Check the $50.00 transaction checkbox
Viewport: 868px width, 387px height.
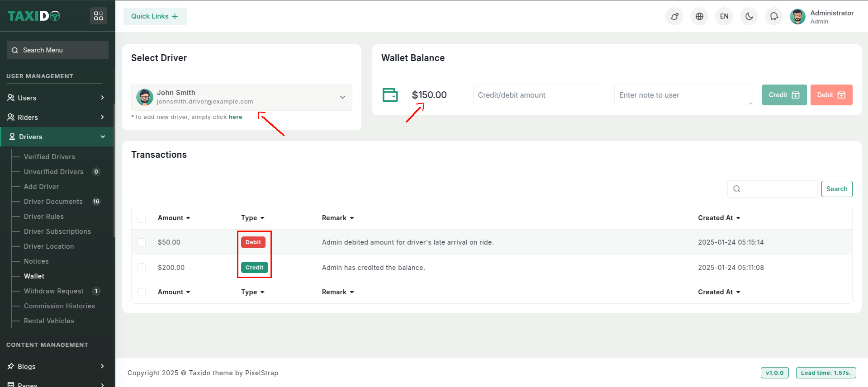tap(142, 242)
